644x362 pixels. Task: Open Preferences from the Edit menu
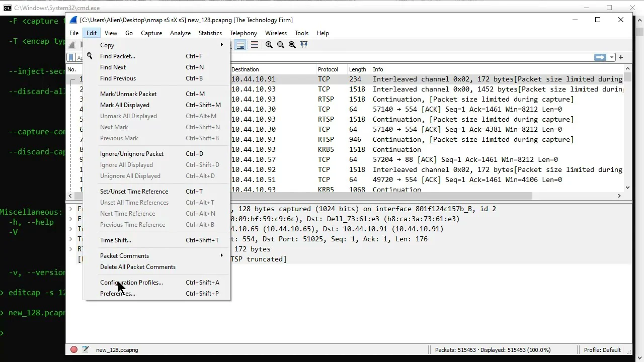coord(118,294)
